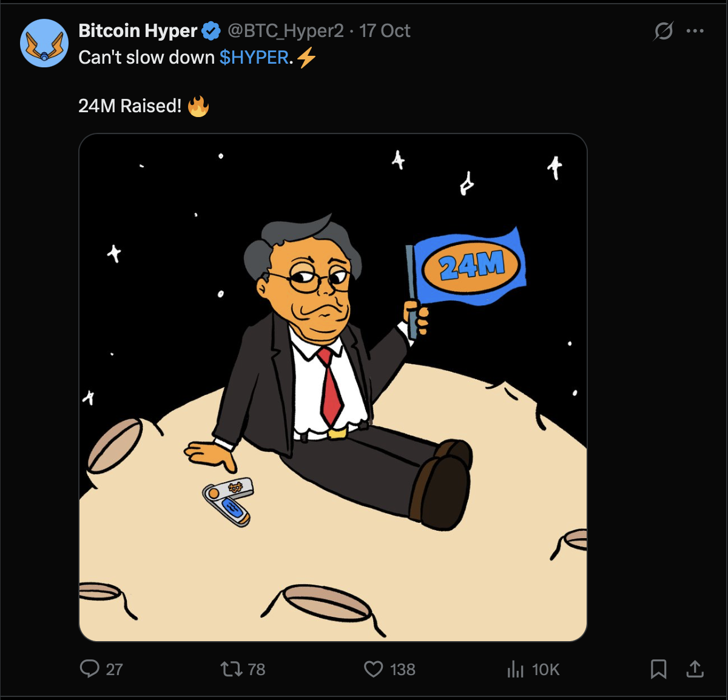The image size is (728, 700).
Task: Reply using the speech bubble icon
Action: click(90, 668)
